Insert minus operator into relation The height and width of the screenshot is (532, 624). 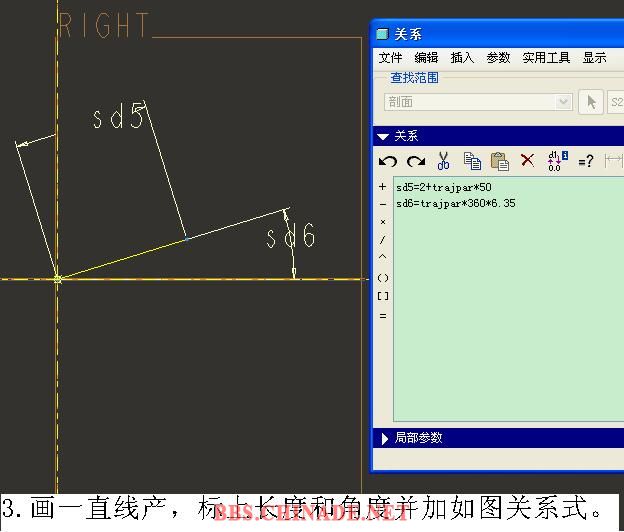[383, 205]
